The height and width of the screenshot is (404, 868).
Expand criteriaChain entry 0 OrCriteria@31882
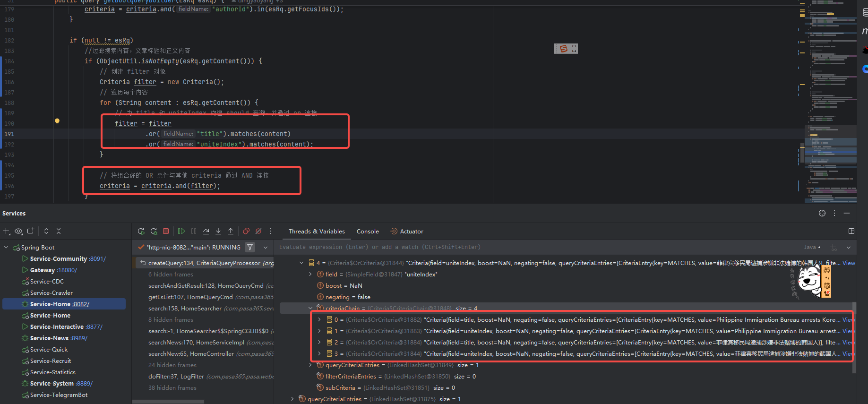[319, 319]
